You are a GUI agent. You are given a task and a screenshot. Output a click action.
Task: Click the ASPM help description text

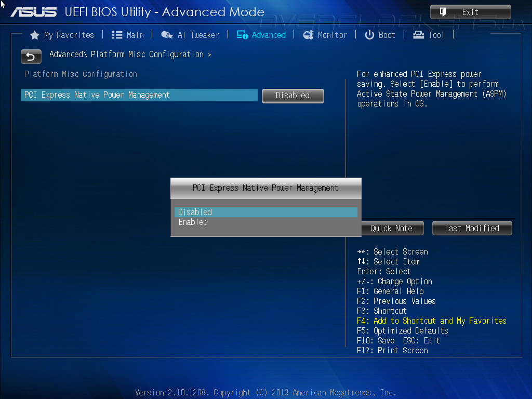pos(432,89)
